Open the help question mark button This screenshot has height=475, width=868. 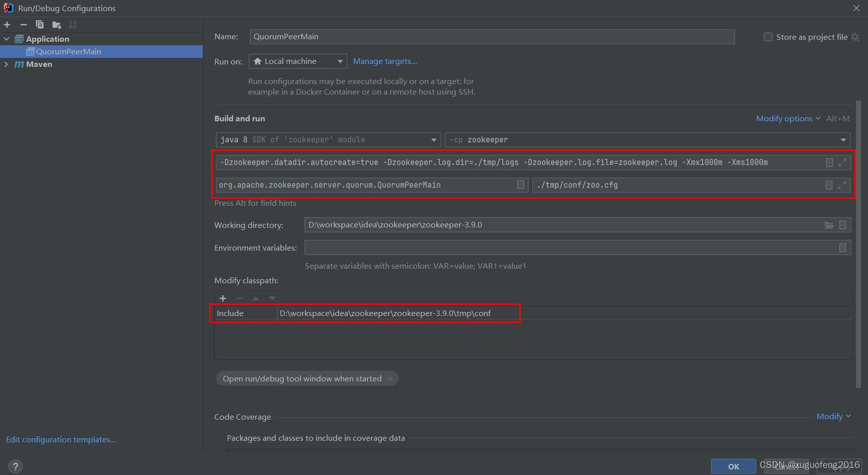[15, 466]
